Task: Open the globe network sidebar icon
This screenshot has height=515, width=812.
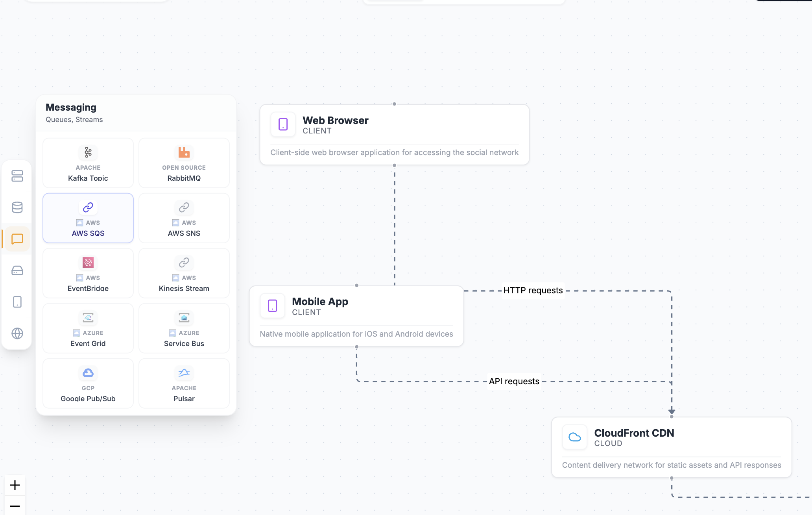Action: pyautogui.click(x=17, y=333)
